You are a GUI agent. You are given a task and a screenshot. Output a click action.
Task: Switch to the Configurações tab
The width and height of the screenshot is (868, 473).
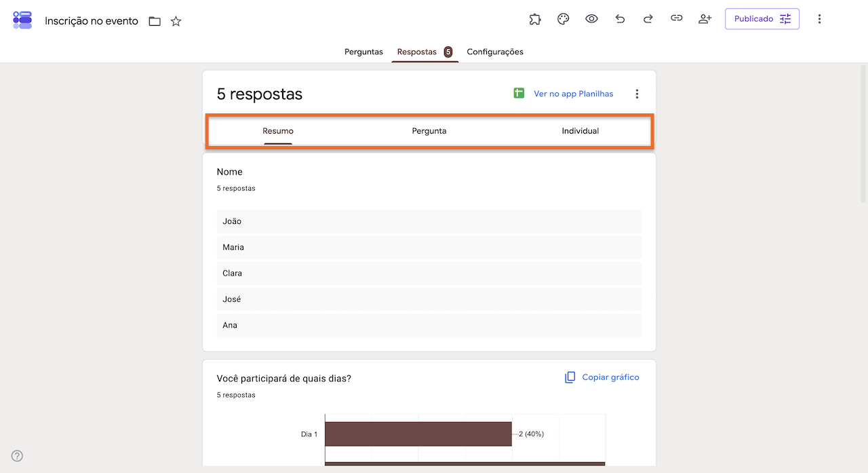[495, 52]
